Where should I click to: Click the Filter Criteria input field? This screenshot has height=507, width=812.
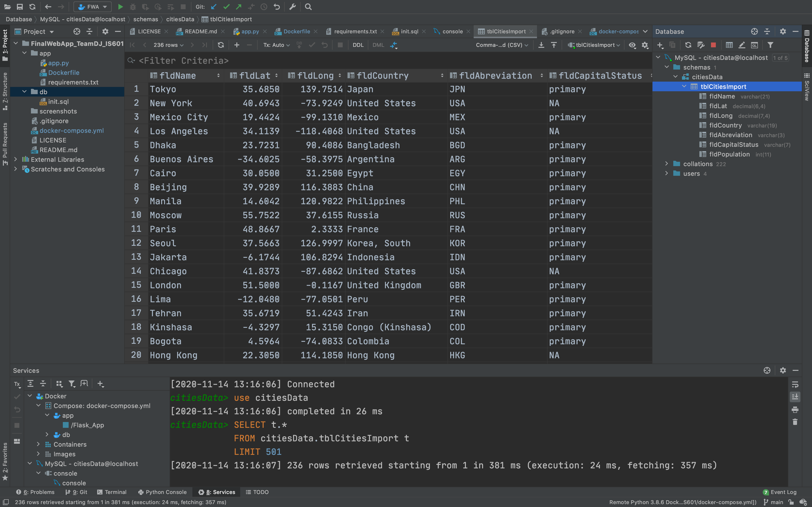pyautogui.click(x=183, y=61)
